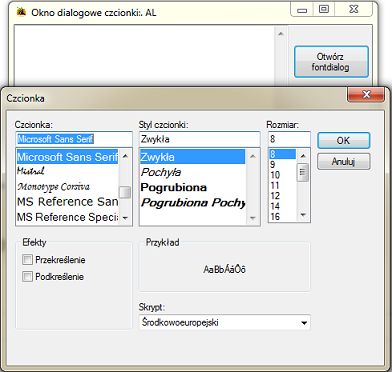Click the main window text area
The height and width of the screenshot is (372, 392).
(x=144, y=57)
